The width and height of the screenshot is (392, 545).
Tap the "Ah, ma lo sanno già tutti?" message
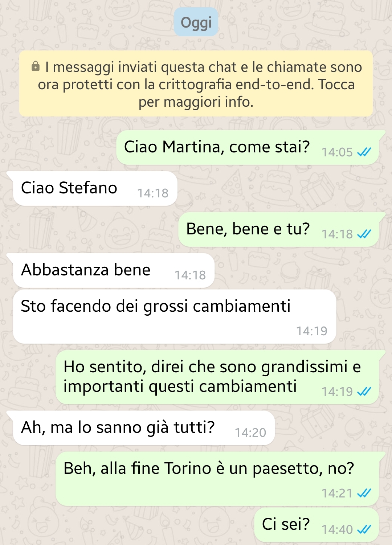point(118,427)
